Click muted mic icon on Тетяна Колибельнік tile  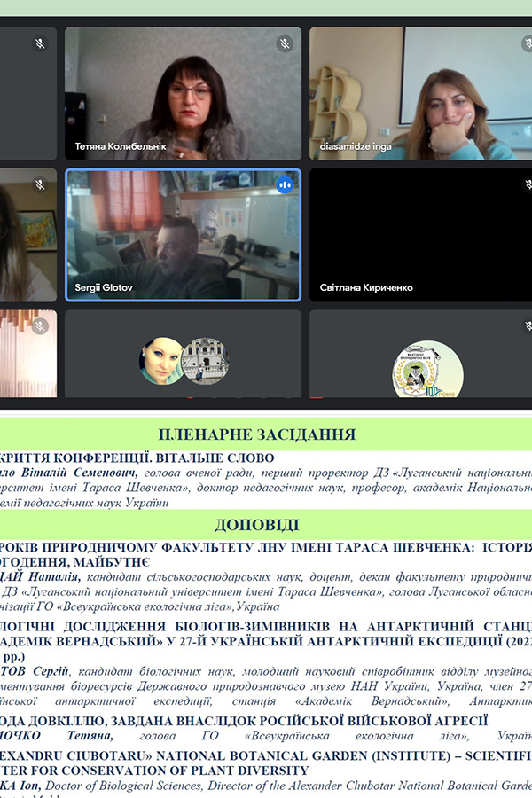286,43
